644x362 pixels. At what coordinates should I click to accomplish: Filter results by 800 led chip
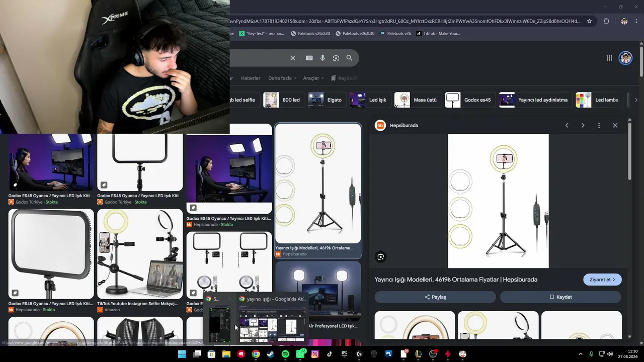pos(283,100)
